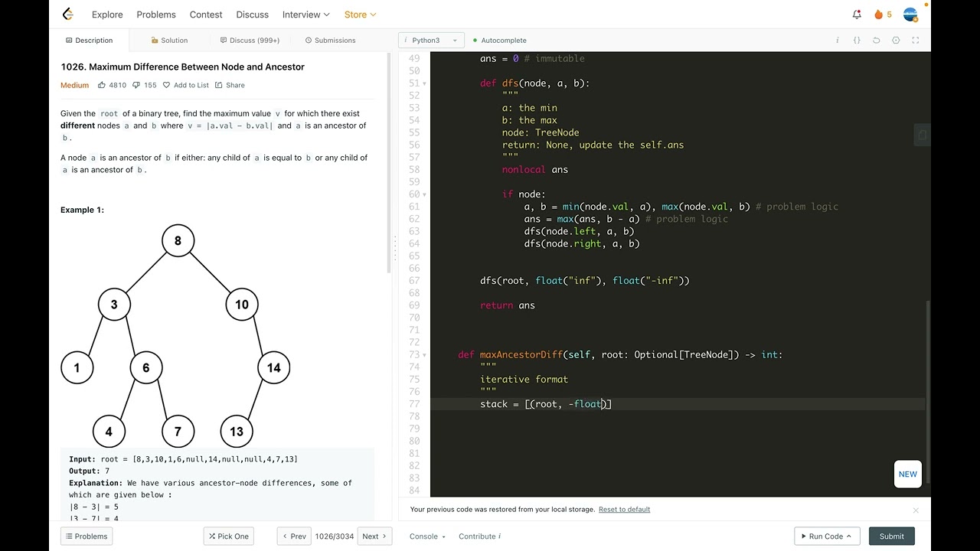Click the Contribute link
This screenshot has height=551, width=980.
[x=477, y=536]
